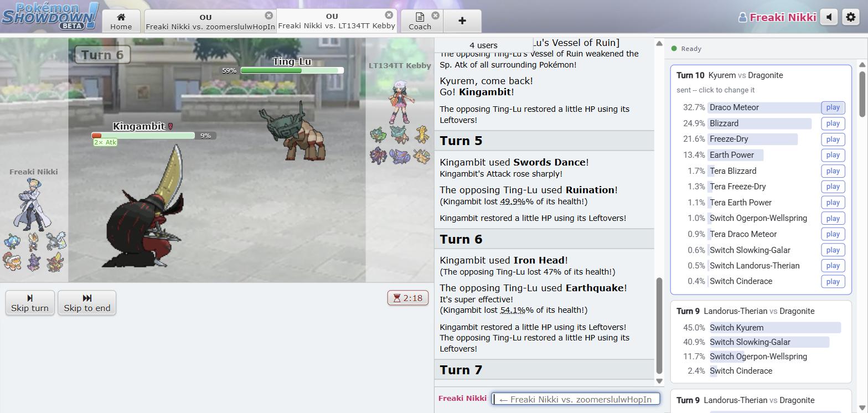Image resolution: width=868 pixels, height=413 pixels.
Task: Click the plus button to join a room
Action: tap(462, 21)
